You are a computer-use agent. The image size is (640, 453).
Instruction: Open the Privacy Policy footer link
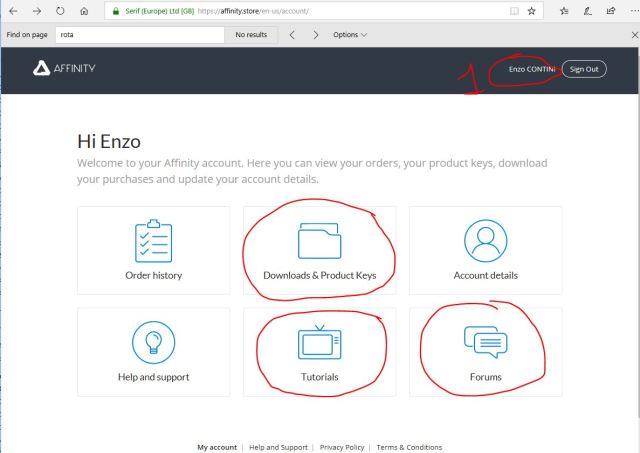(342, 447)
